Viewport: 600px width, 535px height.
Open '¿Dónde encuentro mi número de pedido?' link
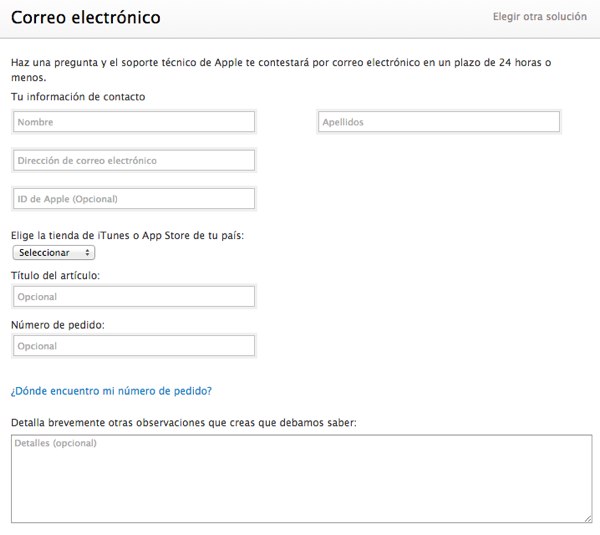point(111,390)
